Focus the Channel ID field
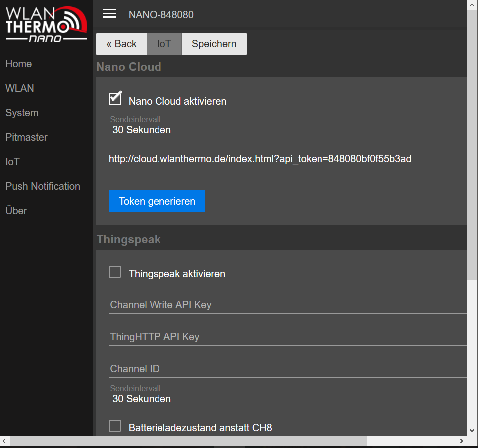 (x=287, y=369)
